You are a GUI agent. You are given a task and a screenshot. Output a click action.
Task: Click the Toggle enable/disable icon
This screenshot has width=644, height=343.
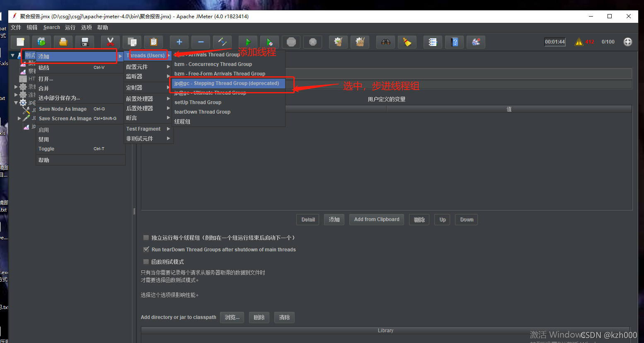(223, 42)
